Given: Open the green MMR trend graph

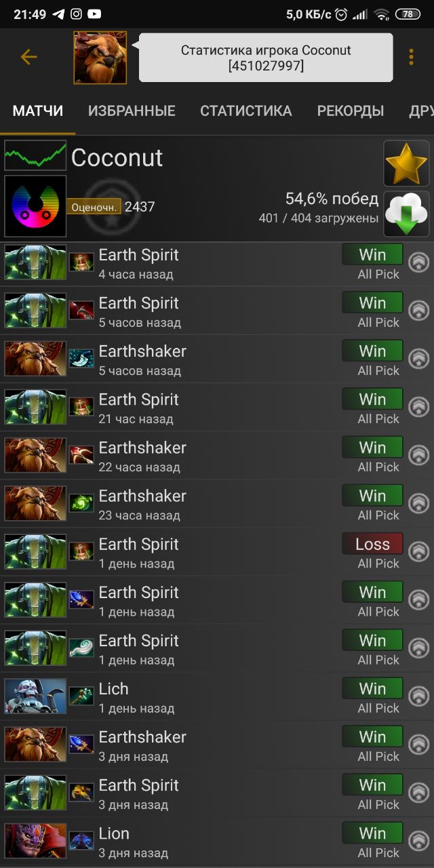Looking at the screenshot, I should pyautogui.click(x=35, y=156).
